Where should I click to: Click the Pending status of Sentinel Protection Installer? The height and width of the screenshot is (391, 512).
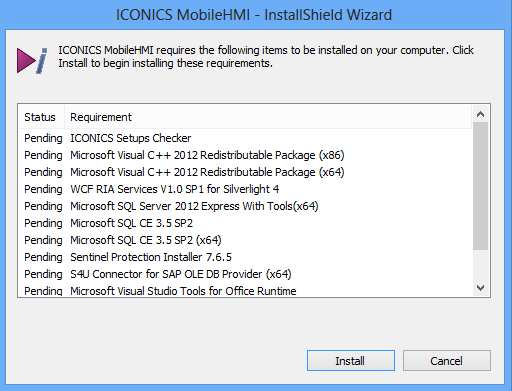[43, 257]
